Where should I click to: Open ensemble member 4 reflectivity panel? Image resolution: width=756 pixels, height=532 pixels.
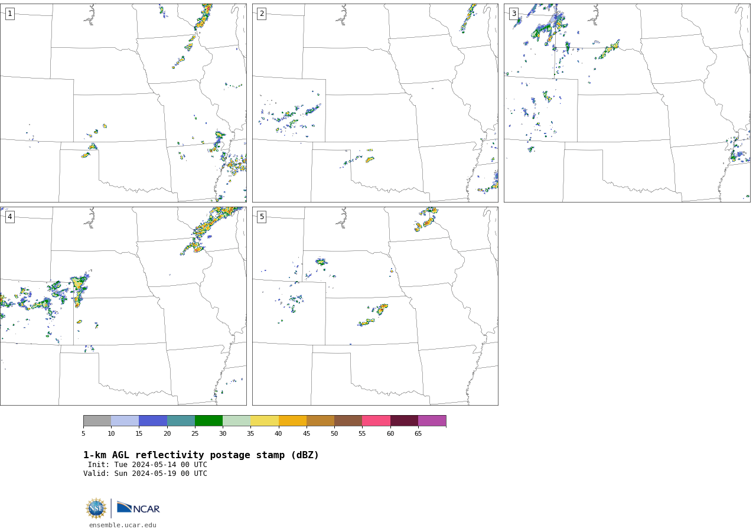click(123, 306)
